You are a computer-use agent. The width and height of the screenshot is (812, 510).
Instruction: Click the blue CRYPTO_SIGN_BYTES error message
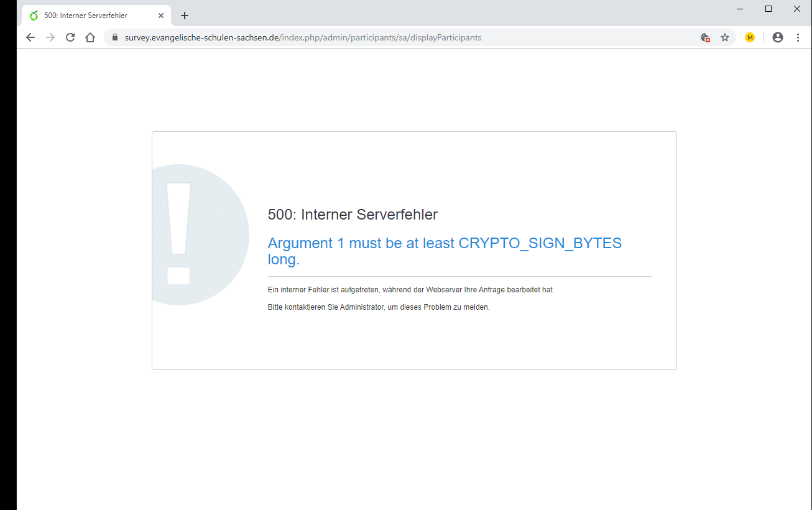click(x=445, y=251)
